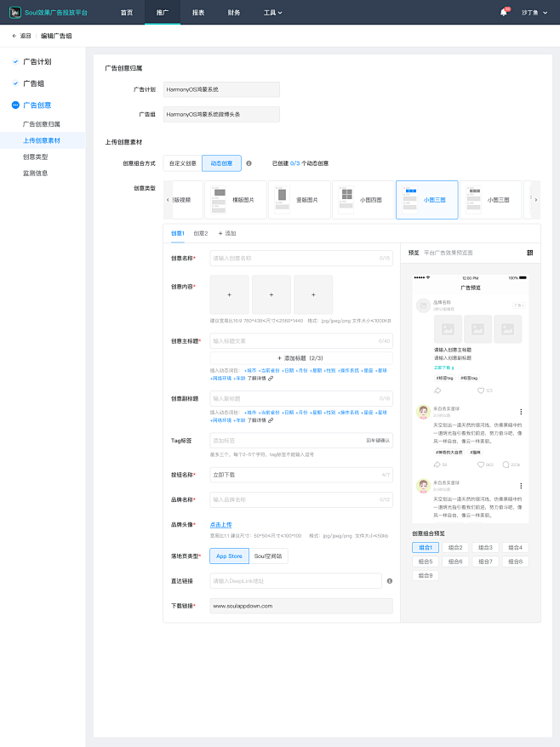The image size is (560, 747).
Task: Set landing page type to App Store
Action: coord(229,556)
